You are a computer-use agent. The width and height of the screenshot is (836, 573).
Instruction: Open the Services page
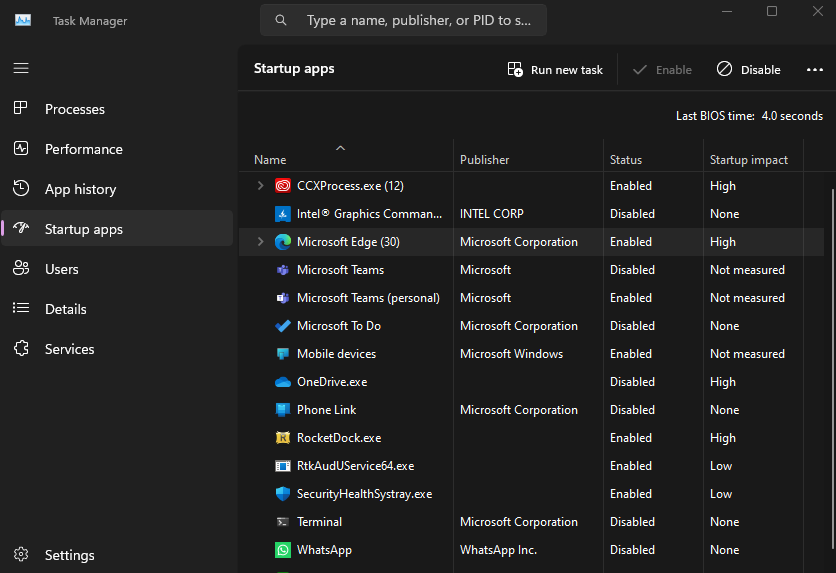[x=117, y=349]
